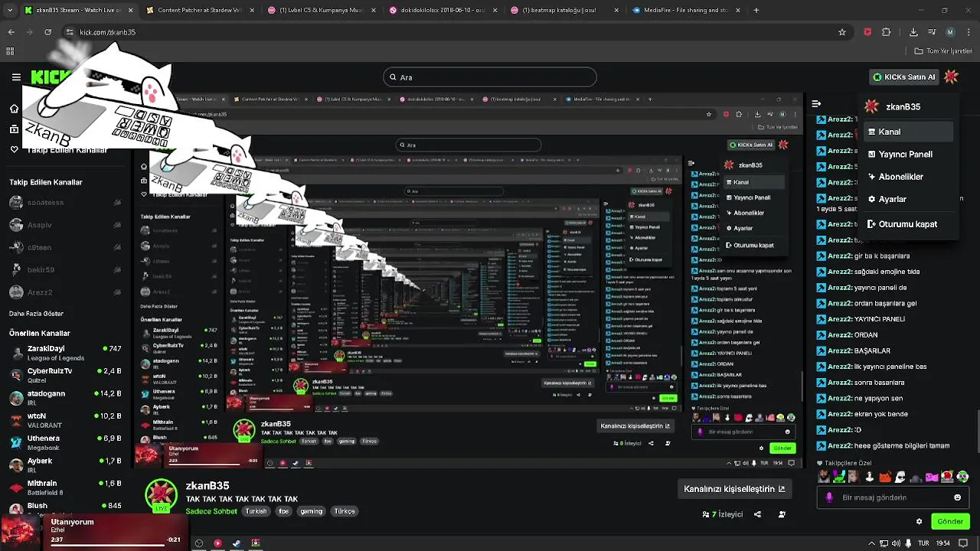Open followed channel sonatesss
Screen dimensions: 980x551
click(x=65, y=203)
